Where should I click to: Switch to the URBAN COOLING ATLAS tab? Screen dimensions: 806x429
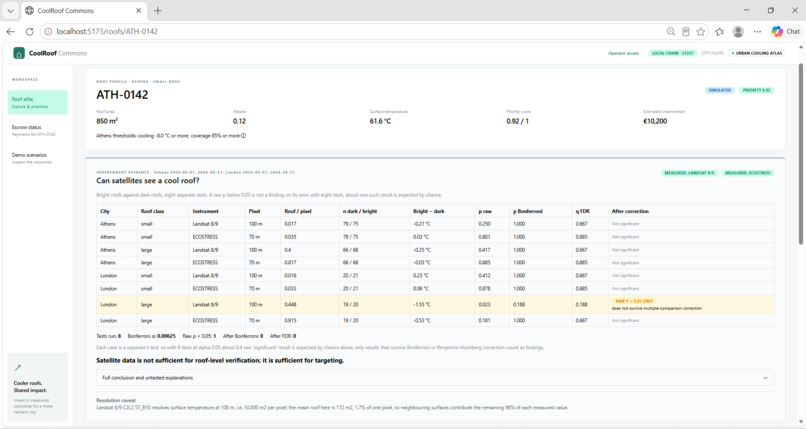click(x=757, y=53)
